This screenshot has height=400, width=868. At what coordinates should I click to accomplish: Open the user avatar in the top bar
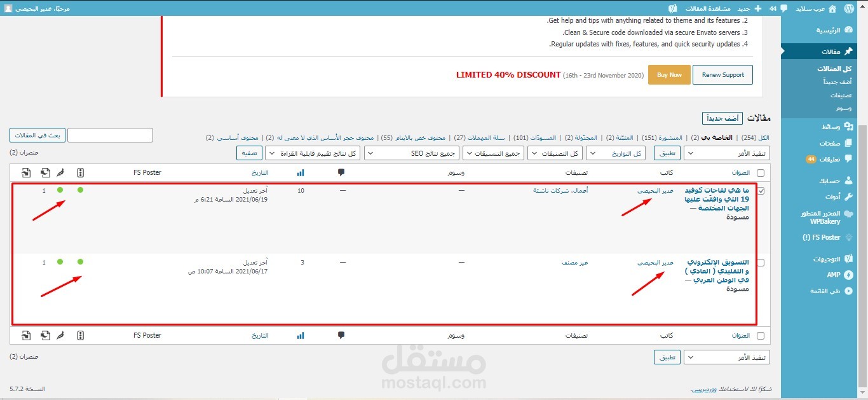pos(8,9)
